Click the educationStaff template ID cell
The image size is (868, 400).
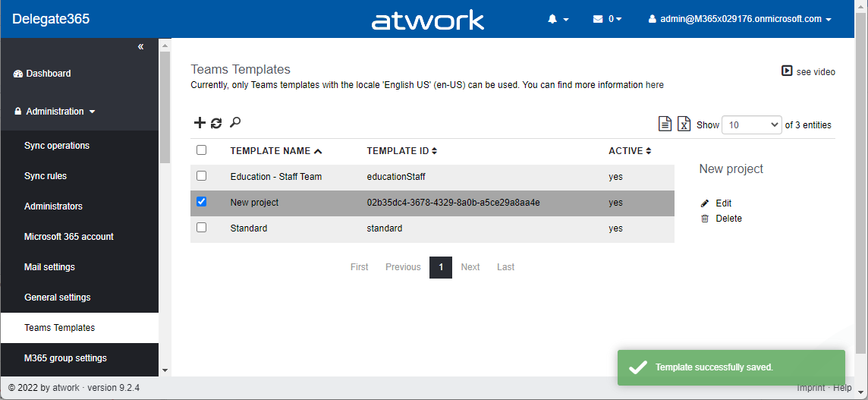(x=396, y=177)
